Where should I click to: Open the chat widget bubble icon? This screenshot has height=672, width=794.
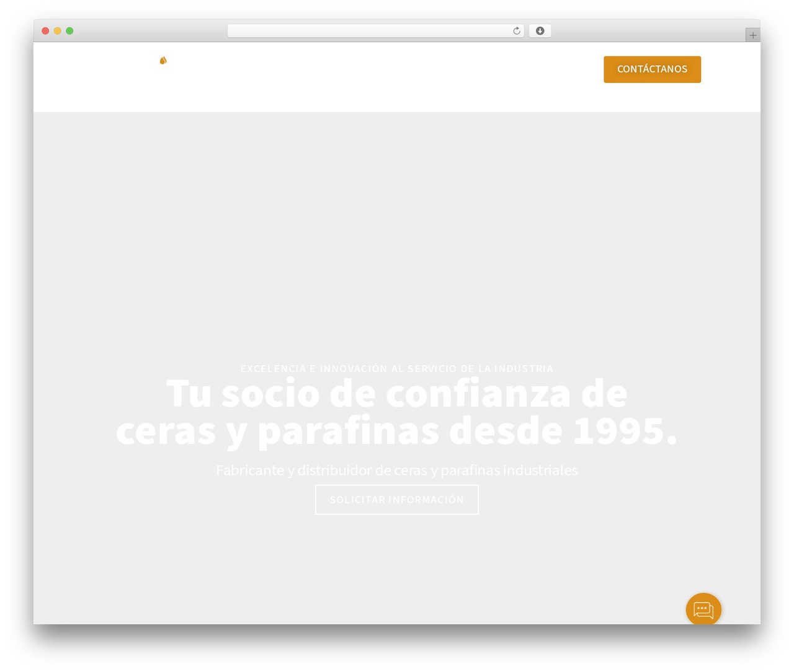703,610
